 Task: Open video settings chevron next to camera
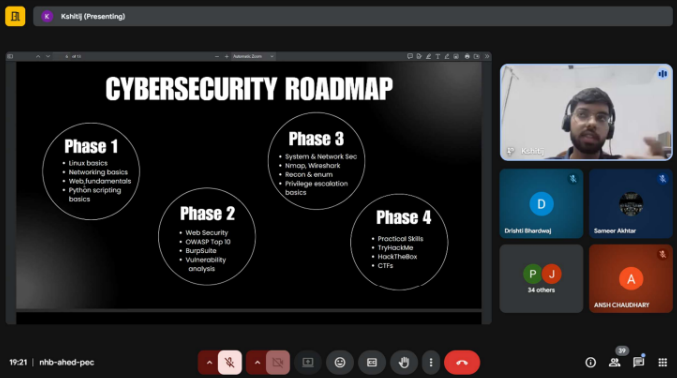[257, 362]
